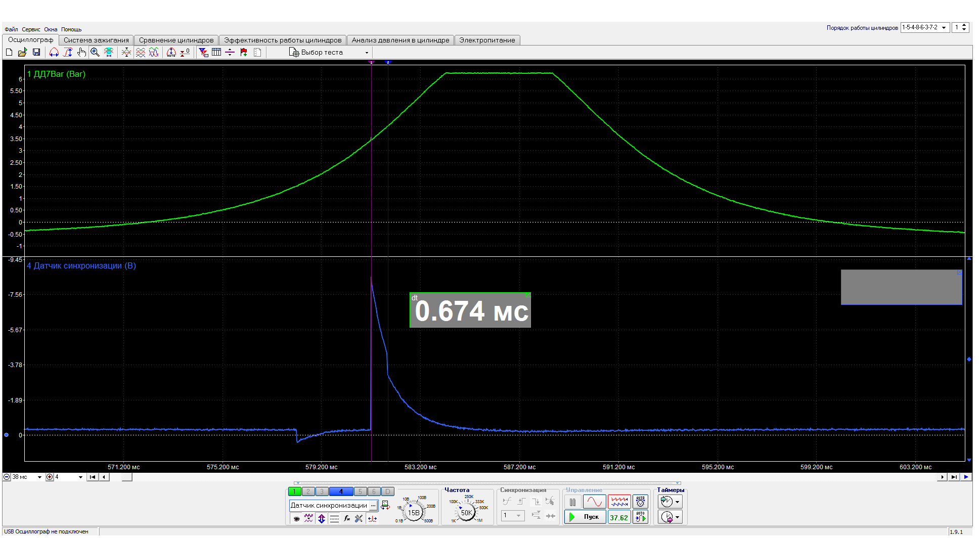
Task: Expand the second timer dropdown
Action: (x=678, y=517)
